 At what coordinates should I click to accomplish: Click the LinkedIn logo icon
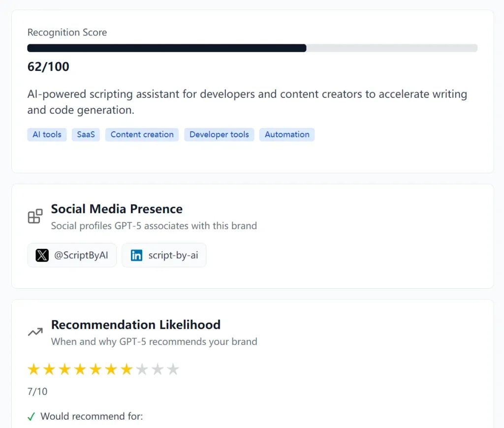(136, 255)
